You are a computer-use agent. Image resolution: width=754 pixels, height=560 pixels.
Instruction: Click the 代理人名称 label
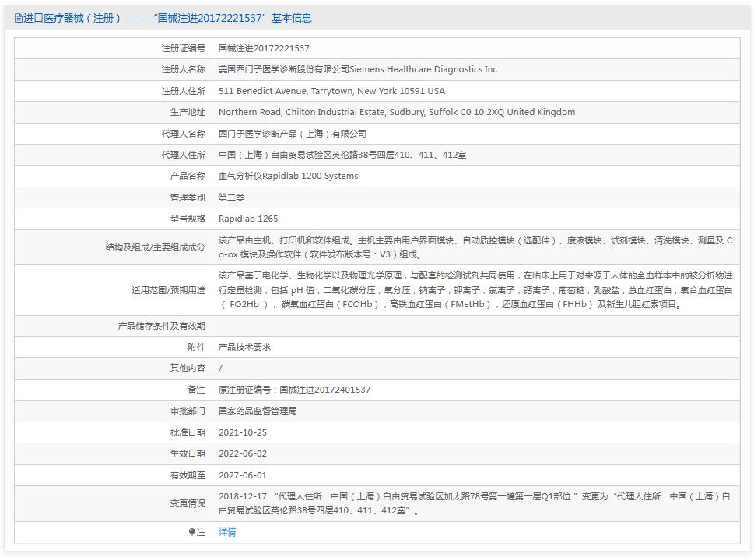coord(183,134)
